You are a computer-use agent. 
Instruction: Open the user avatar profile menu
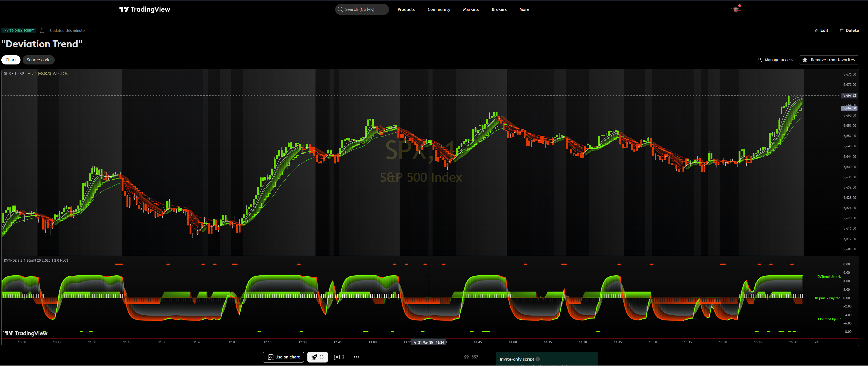tap(736, 9)
